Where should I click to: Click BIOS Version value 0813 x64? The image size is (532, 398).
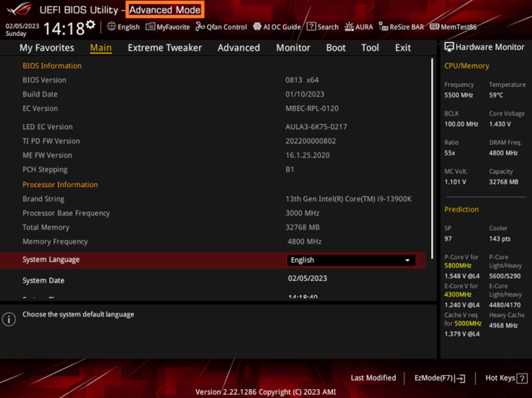click(x=302, y=80)
